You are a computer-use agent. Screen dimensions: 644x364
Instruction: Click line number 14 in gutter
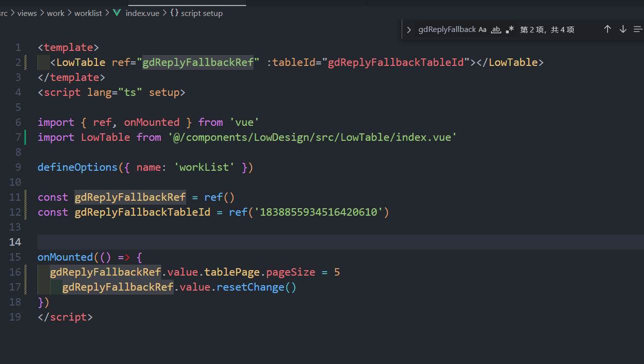(x=15, y=242)
